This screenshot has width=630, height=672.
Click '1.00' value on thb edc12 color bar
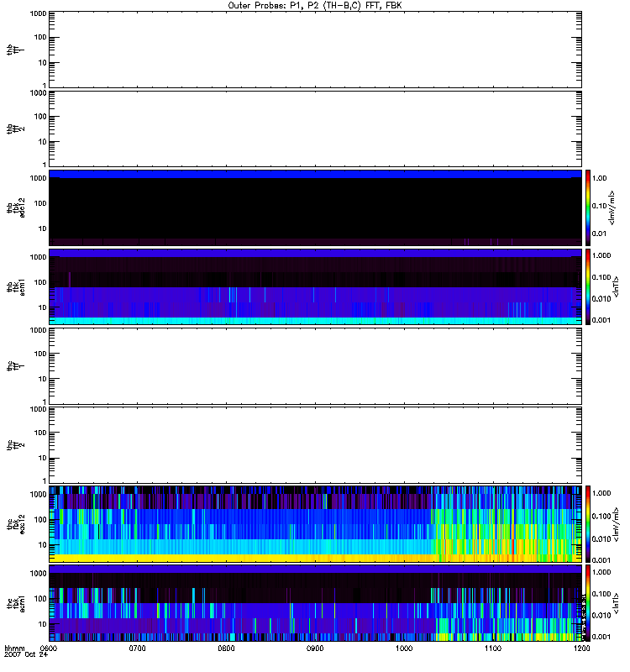coord(599,178)
